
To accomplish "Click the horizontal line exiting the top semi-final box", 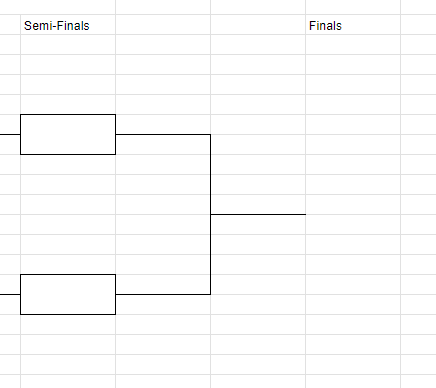I will click(x=163, y=134).
